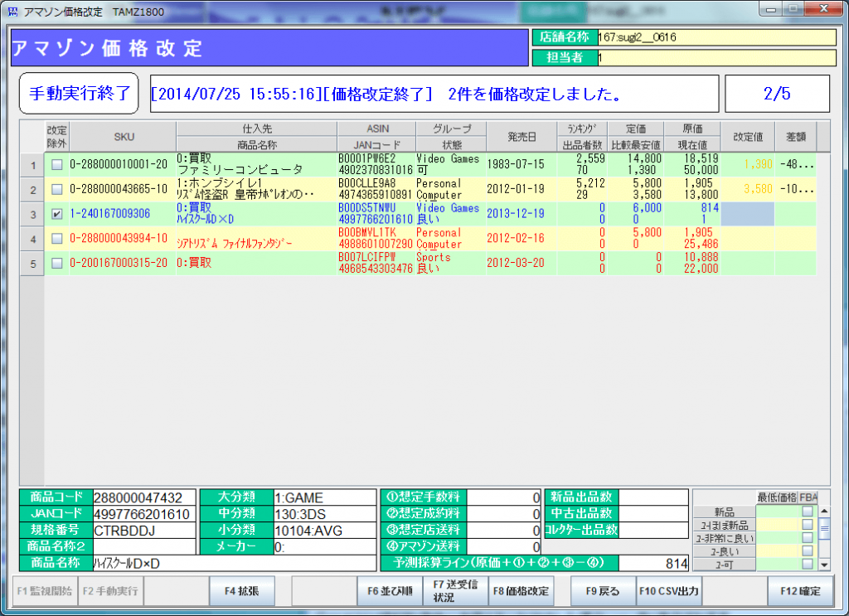
Task: Click the 改定値 cell in row 3
Action: pos(747,214)
